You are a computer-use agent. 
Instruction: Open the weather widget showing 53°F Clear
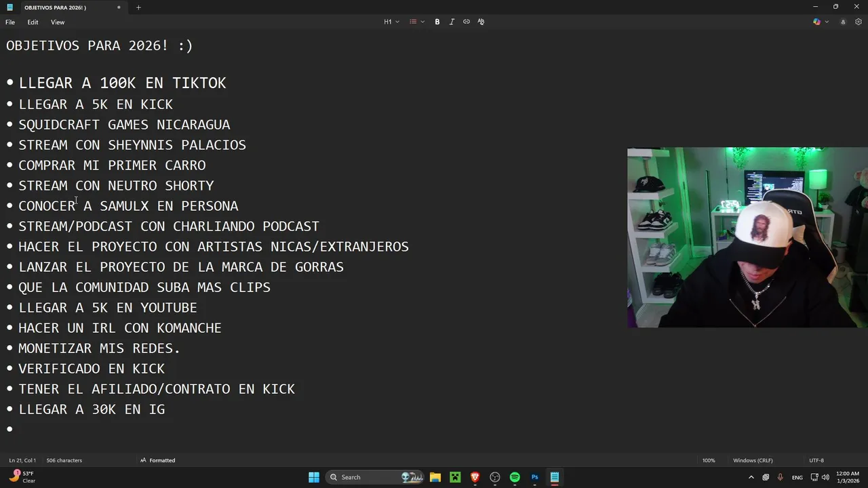click(22, 477)
